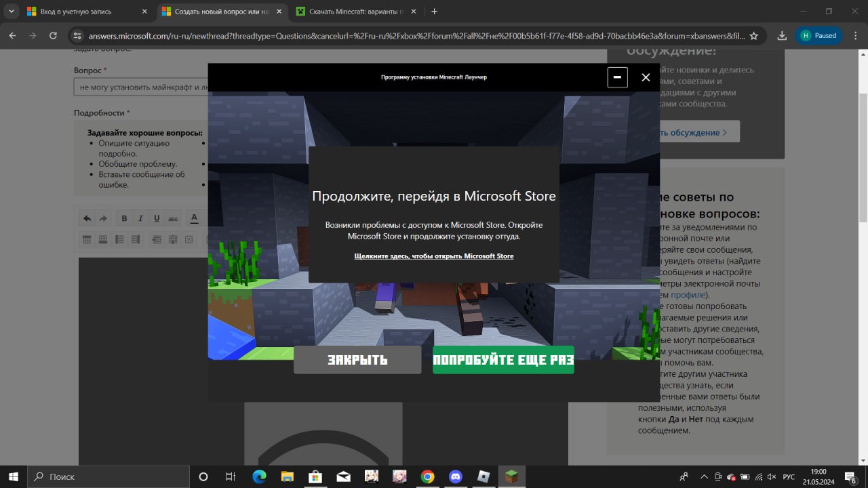Insert table column right icon

136,239
